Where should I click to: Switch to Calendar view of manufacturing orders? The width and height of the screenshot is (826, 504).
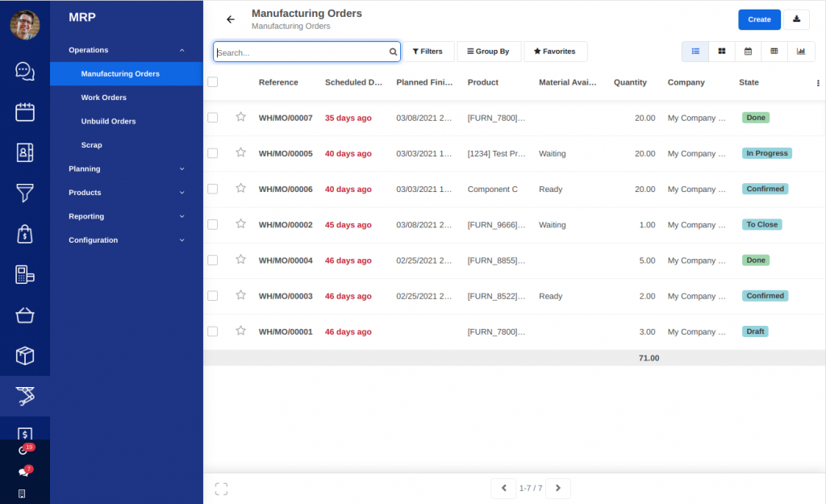(747, 51)
